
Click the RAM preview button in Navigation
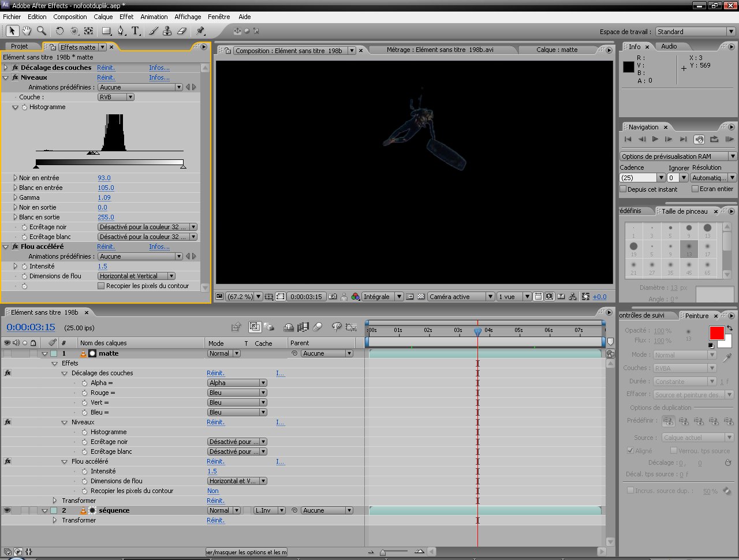[x=729, y=139]
